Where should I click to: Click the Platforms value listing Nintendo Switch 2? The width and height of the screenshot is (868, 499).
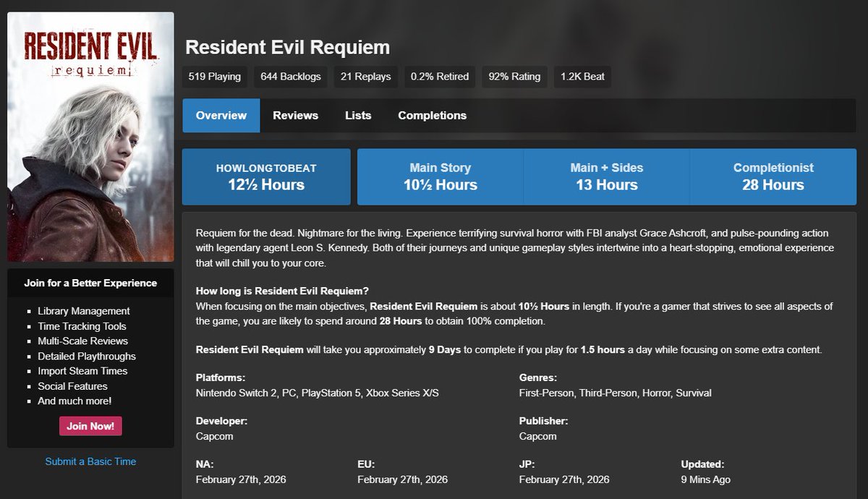(318, 393)
